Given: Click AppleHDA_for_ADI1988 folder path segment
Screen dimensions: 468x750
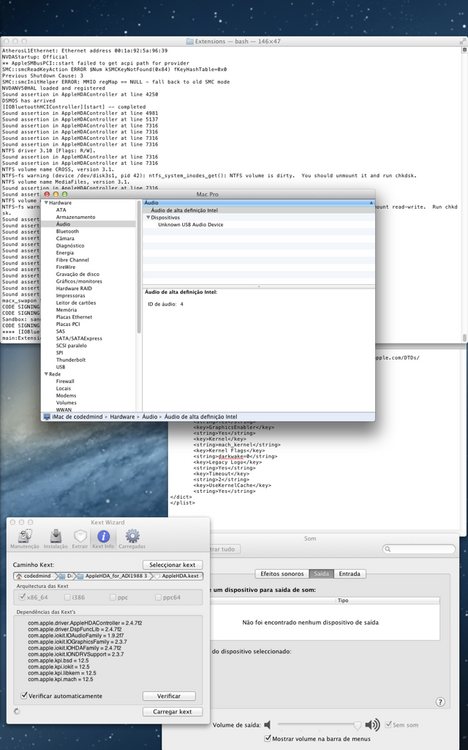Looking at the screenshot, I should tap(113, 576).
